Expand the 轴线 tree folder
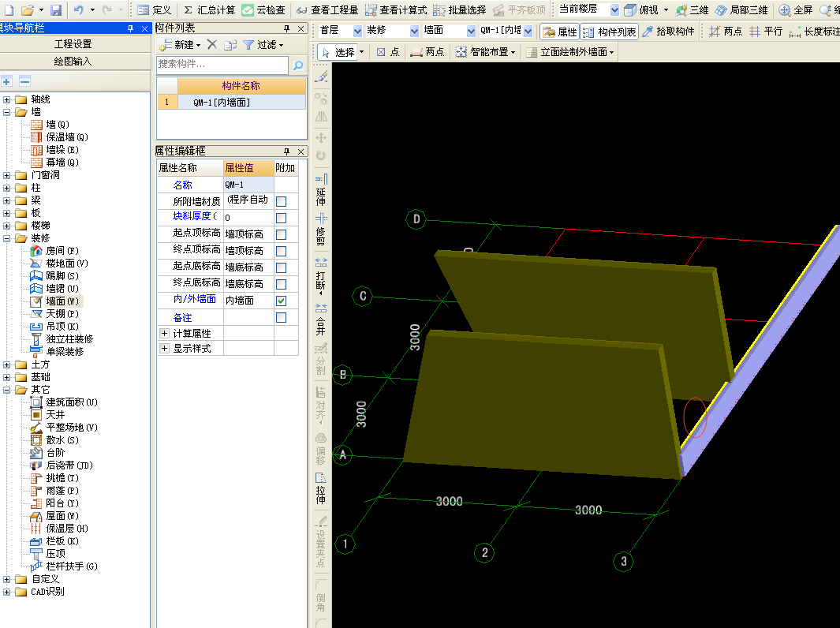The width and height of the screenshot is (840, 628). tap(6, 99)
